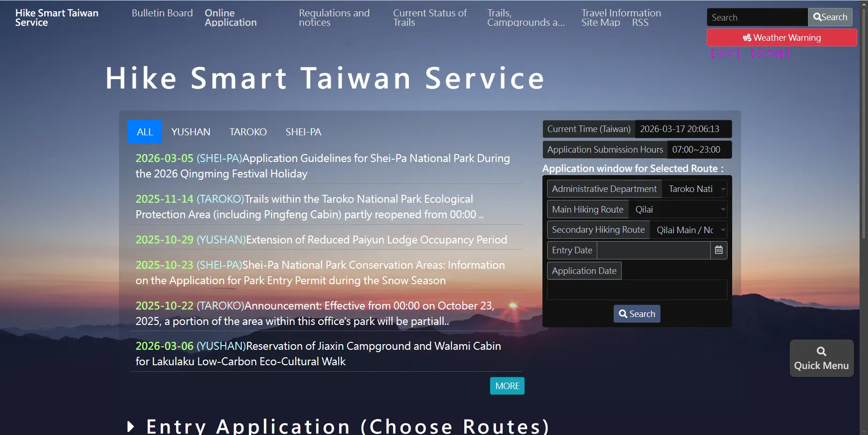Focus the top Search text field
The height and width of the screenshot is (435, 868).
point(757,17)
